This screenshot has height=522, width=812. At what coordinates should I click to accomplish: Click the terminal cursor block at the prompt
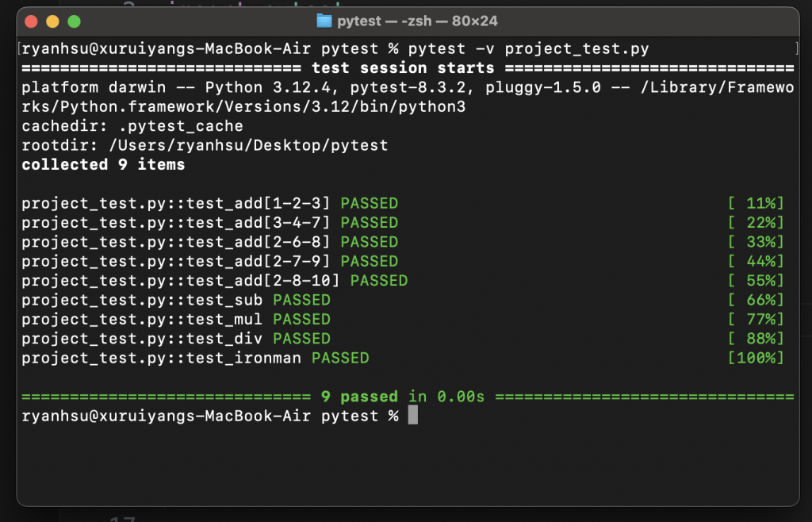coord(412,416)
